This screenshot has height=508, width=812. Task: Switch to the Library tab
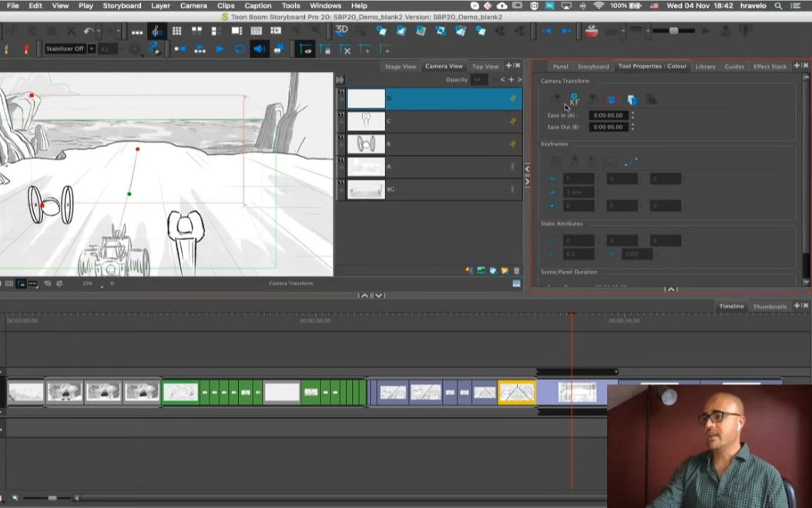pos(705,66)
